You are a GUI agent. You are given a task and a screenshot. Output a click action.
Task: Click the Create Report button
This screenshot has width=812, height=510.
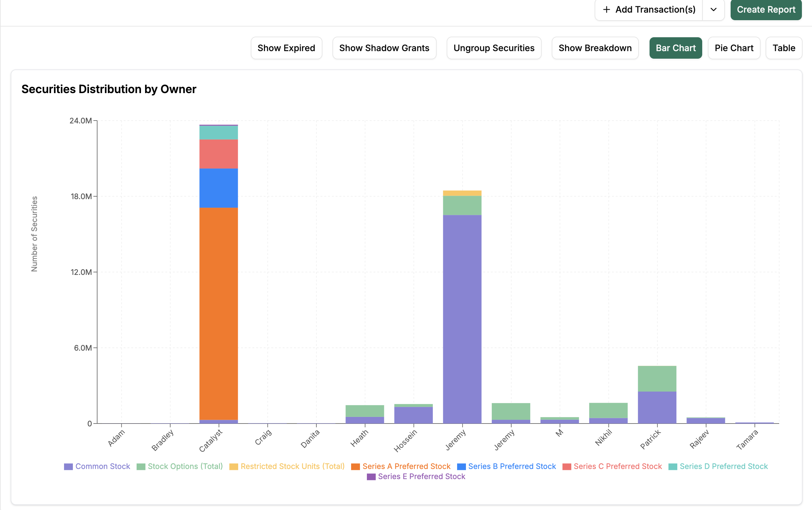tap(766, 9)
